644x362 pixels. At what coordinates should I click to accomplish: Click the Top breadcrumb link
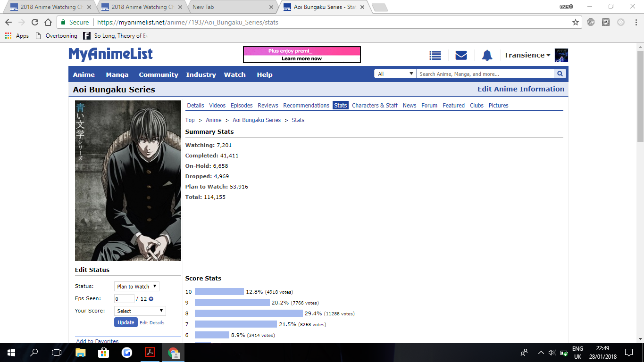click(x=190, y=120)
